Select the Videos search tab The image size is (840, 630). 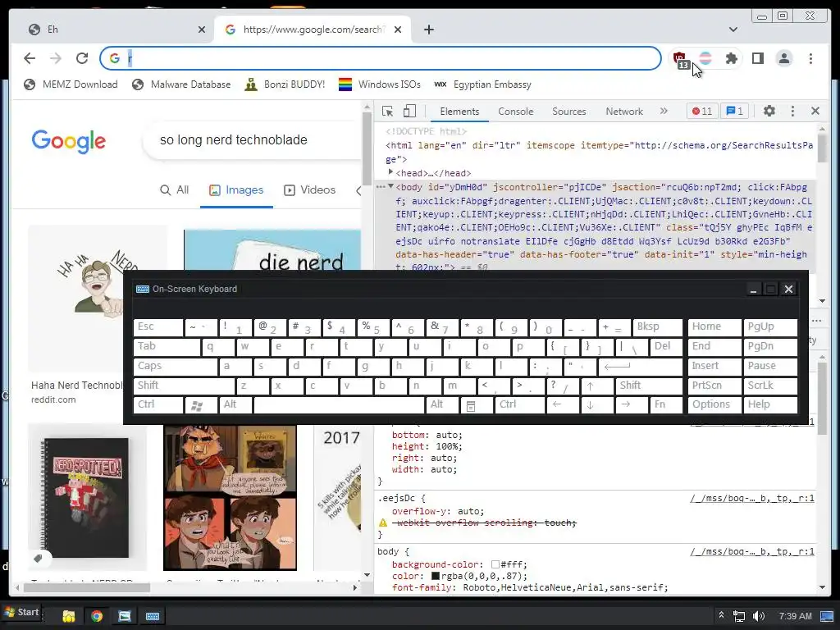point(309,189)
